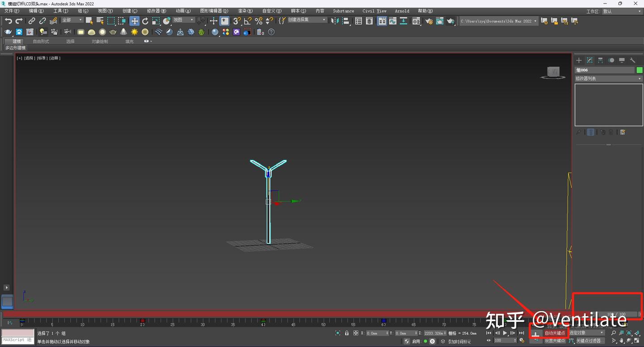Open the 渲染 menu
The image size is (644, 347).
click(x=245, y=11)
